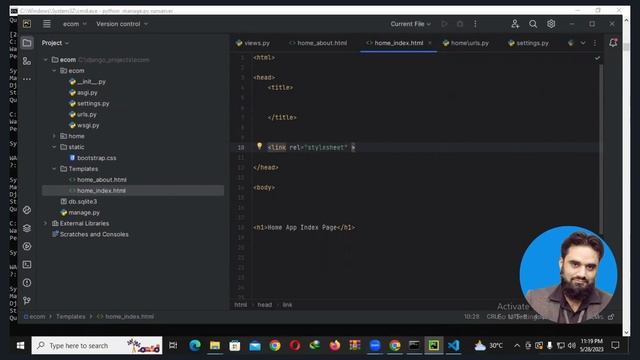Open File Explorer from the taskbar

[x=215, y=346]
